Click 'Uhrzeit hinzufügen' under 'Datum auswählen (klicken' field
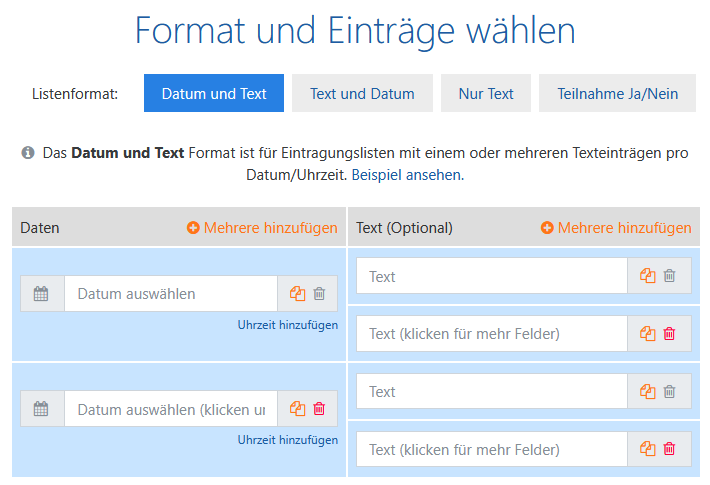The width and height of the screenshot is (710, 485). point(288,440)
